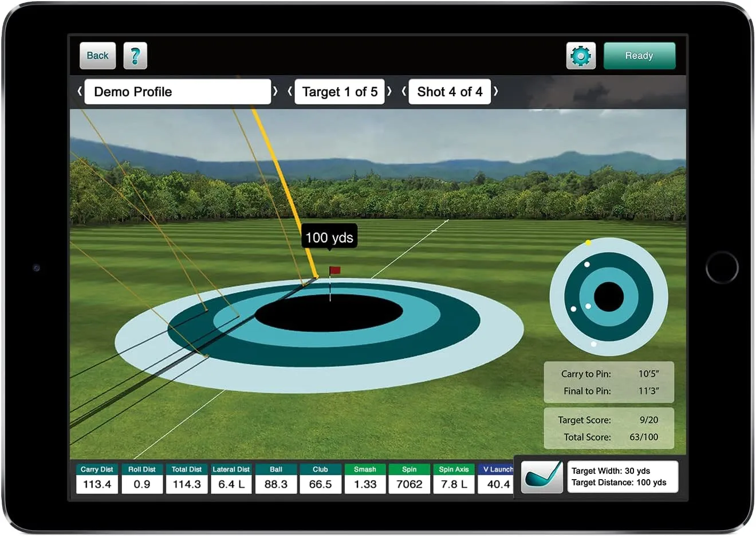This screenshot has width=756, height=537.
Task: Open the Demo Profile selector
Action: 178,92
